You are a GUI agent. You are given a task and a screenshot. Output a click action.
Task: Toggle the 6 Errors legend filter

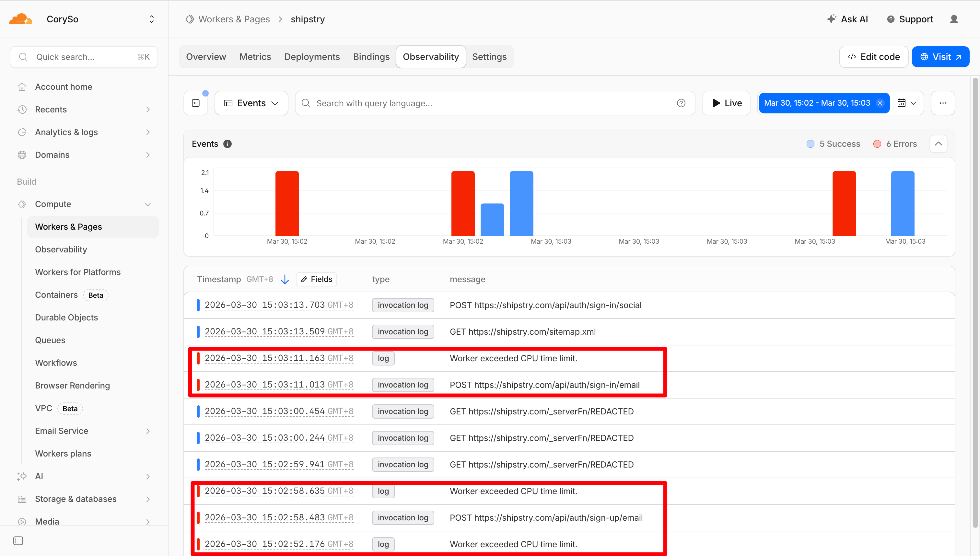(x=895, y=144)
